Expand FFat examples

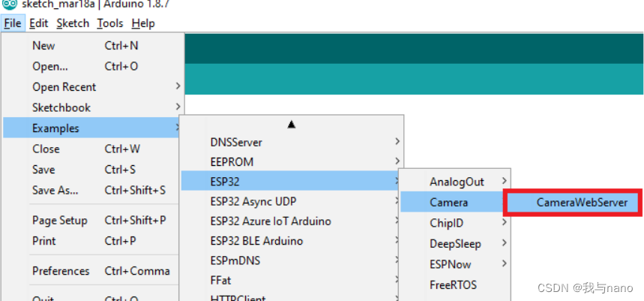pyautogui.click(x=290, y=281)
